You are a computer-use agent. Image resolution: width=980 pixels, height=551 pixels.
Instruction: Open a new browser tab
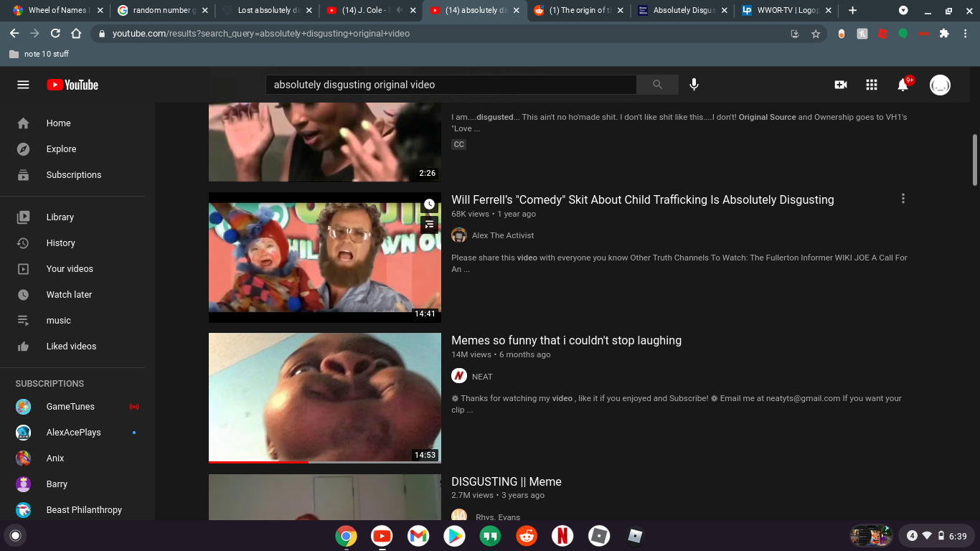pos(852,10)
